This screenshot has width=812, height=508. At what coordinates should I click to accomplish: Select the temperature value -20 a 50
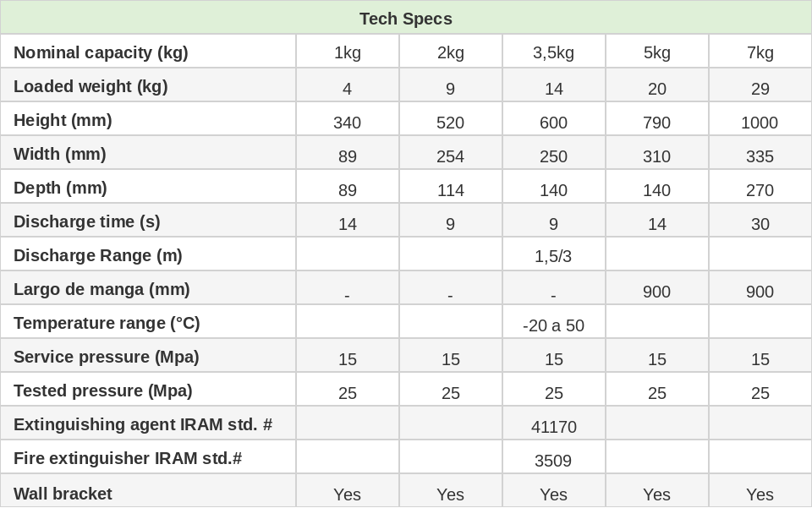pos(553,325)
